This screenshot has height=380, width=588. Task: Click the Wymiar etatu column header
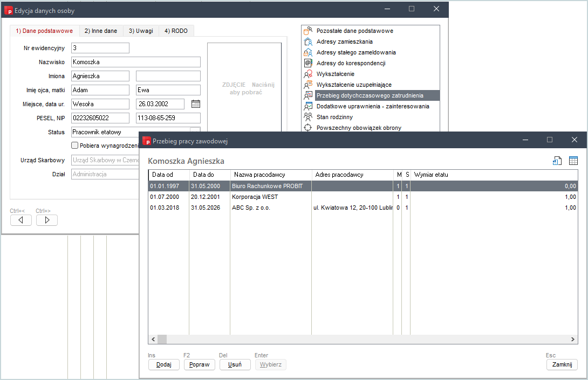[x=494, y=175]
